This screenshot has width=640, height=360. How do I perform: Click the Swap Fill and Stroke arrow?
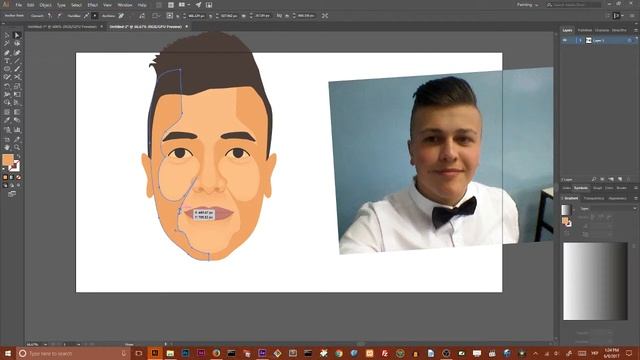(x=18, y=156)
